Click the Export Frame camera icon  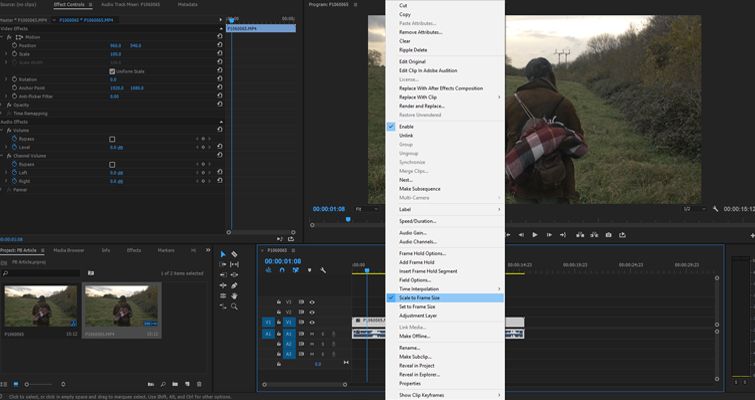tap(608, 235)
